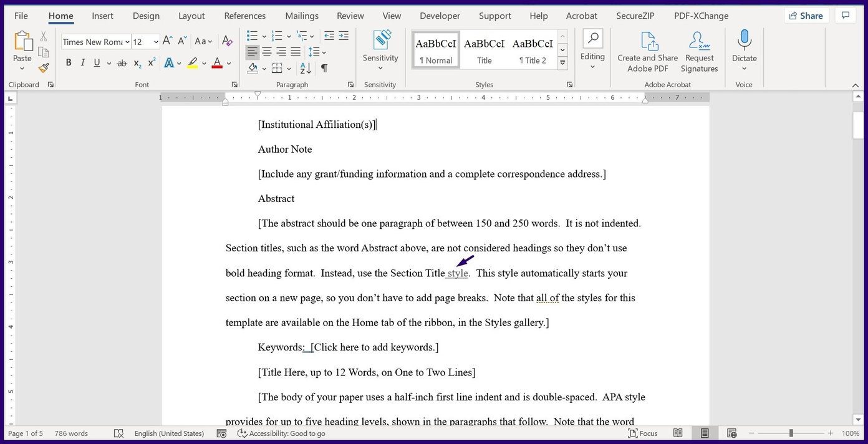Open underline style dropdown arrow
This screenshot has height=444, width=868.
109,63
